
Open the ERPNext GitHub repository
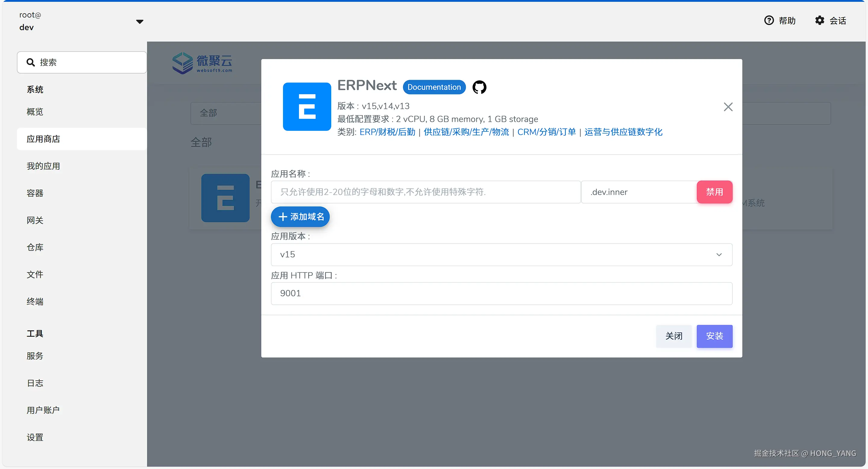[x=479, y=87]
